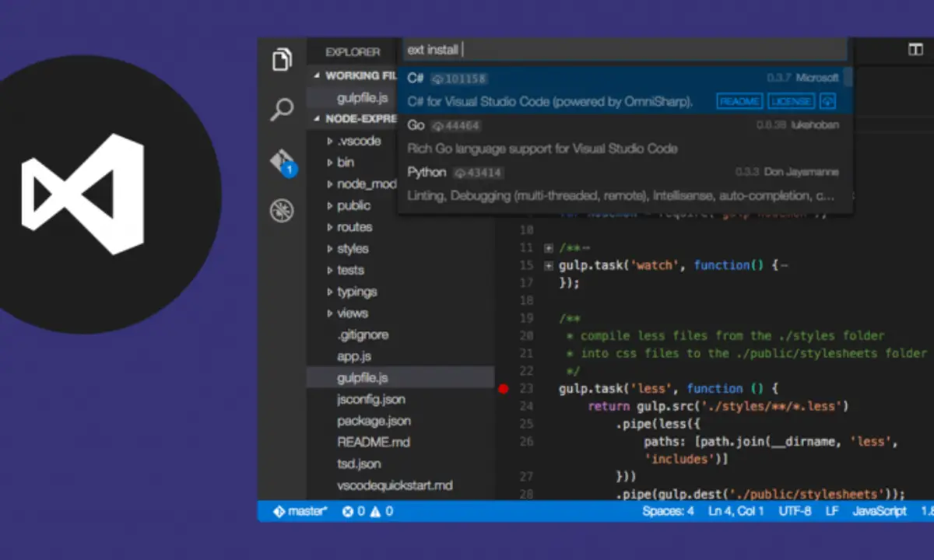934x560 pixels.
Task: Click the 'ext install' command input field
Action: pos(624,50)
